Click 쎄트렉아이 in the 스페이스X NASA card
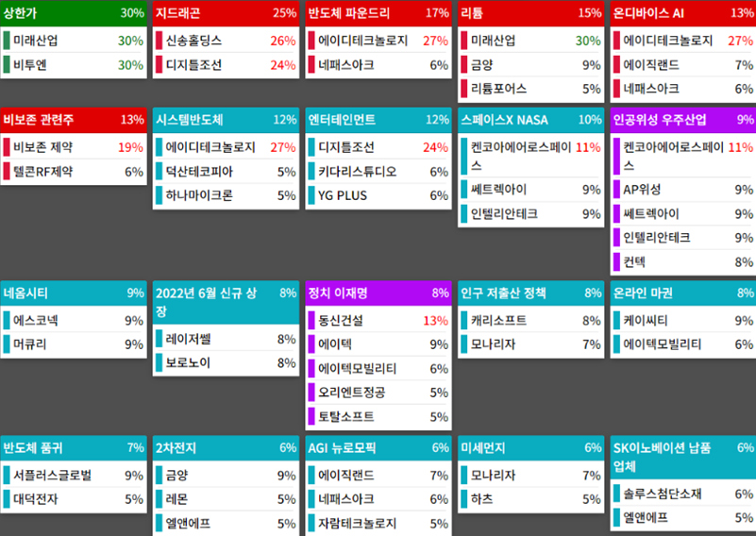756x536 pixels. [x=530, y=190]
